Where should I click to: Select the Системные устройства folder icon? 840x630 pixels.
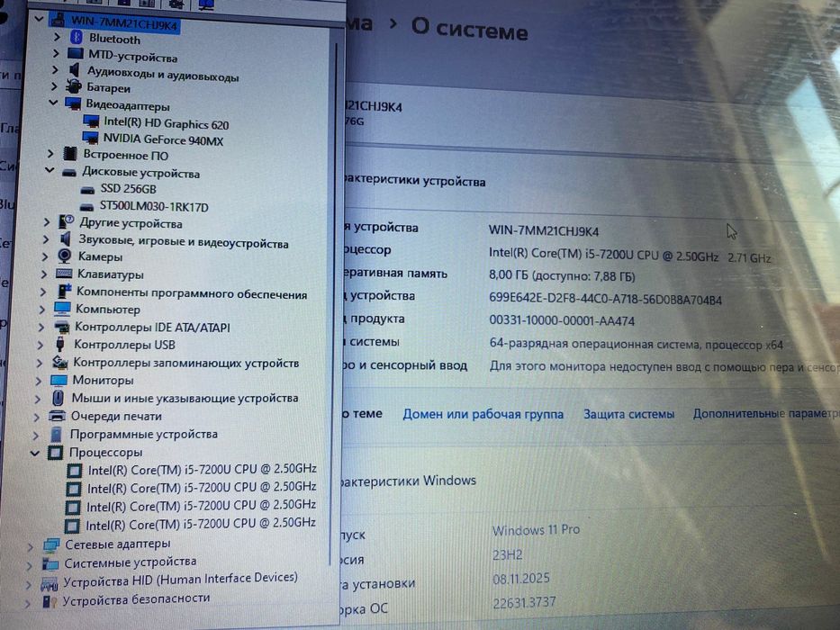[50, 563]
